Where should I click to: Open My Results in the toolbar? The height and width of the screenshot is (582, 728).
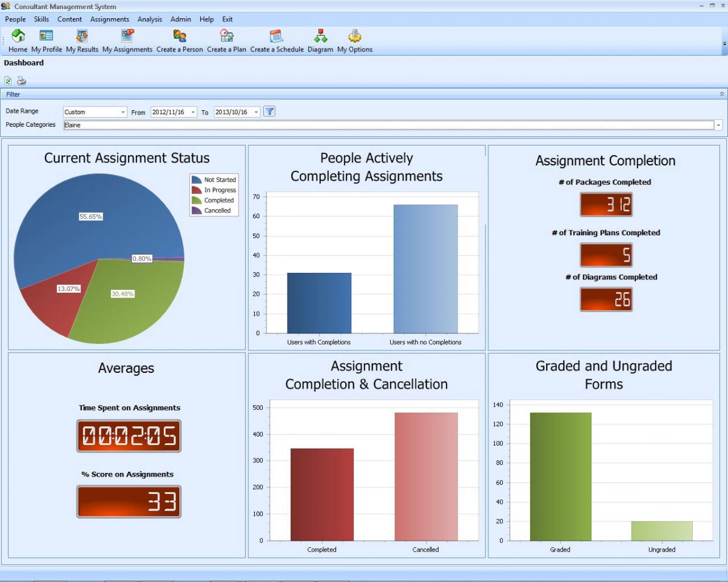pos(82,36)
